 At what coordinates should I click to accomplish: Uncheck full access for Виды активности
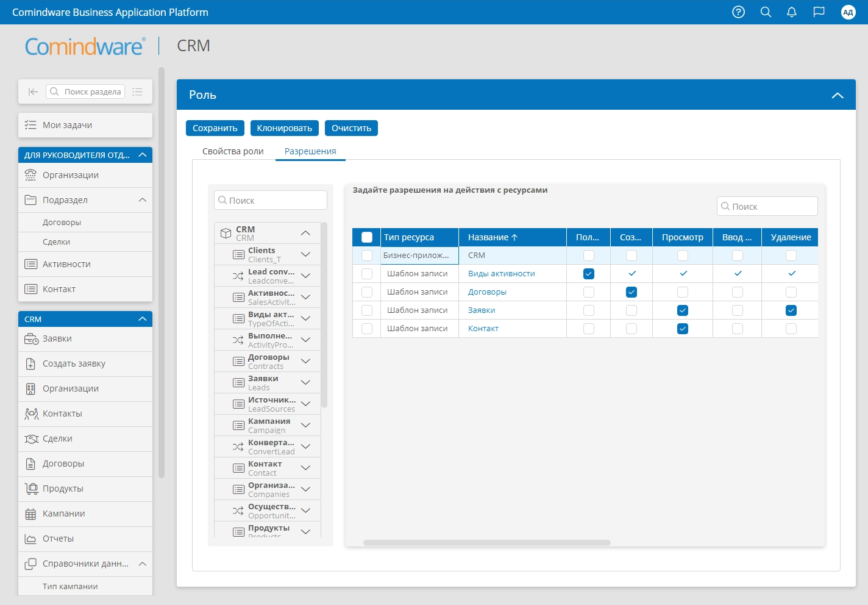pos(589,274)
